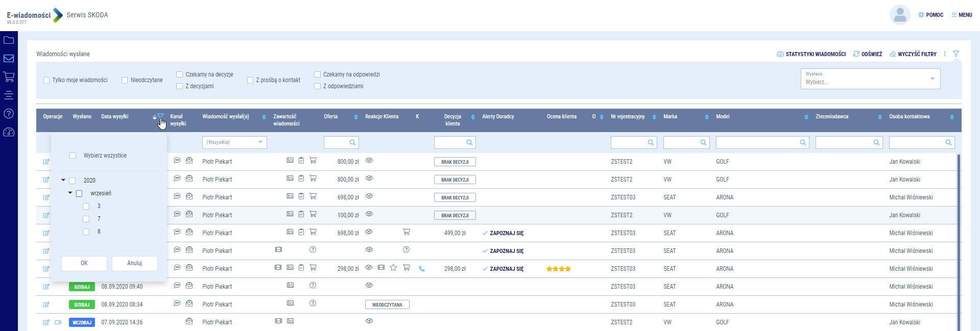
Task: Click the envelope messages sidebar icon
Action: tap(9, 59)
